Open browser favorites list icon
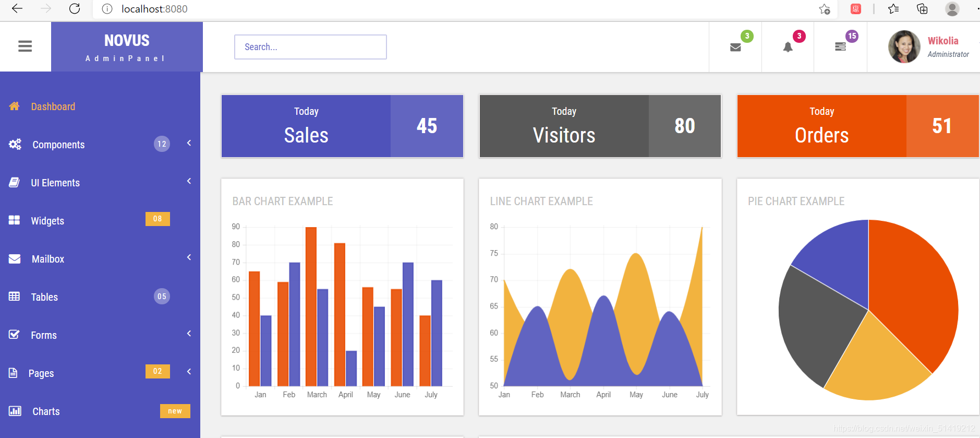 point(893,8)
